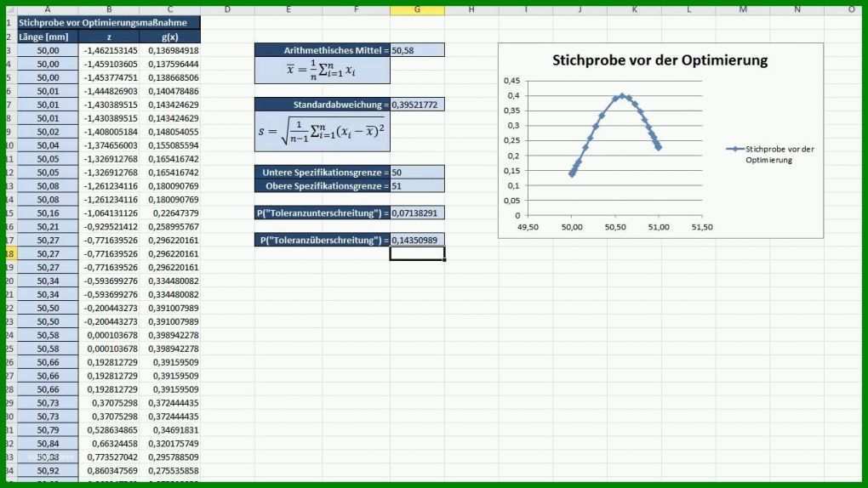Click z value -0,929521412
This screenshot has height=488, width=868.
coord(109,226)
